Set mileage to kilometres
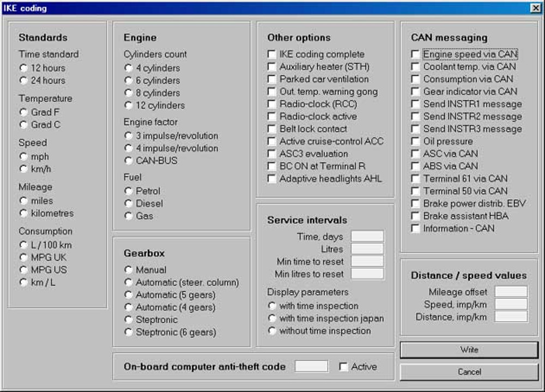 coord(22,213)
